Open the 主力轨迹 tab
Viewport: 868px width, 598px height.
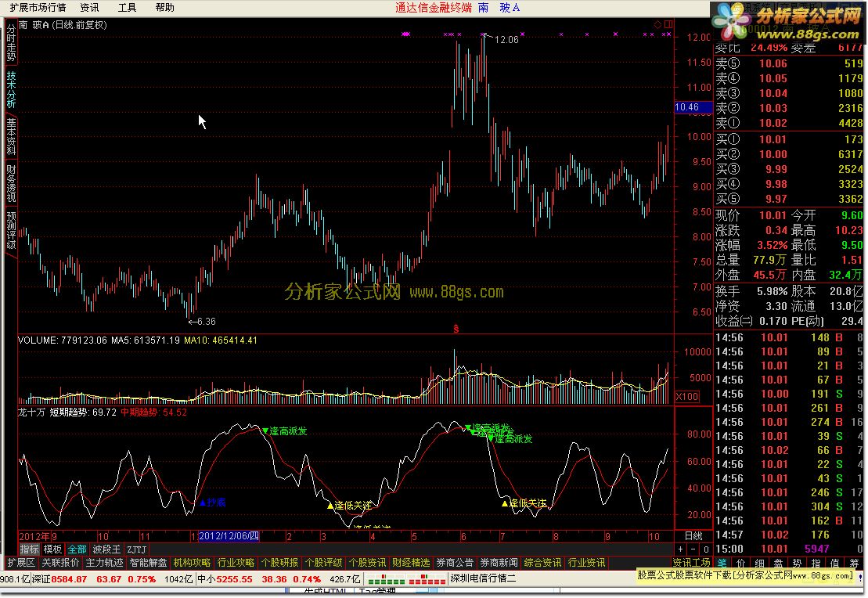coord(104,563)
